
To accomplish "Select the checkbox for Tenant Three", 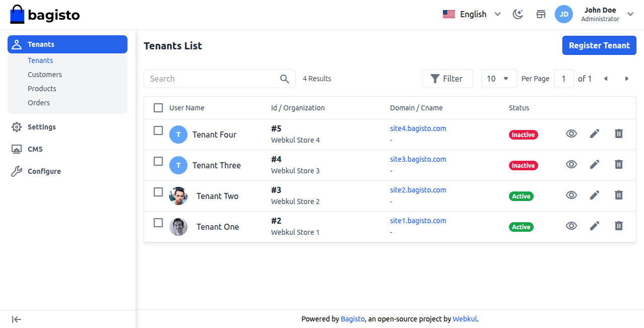I will click(158, 161).
